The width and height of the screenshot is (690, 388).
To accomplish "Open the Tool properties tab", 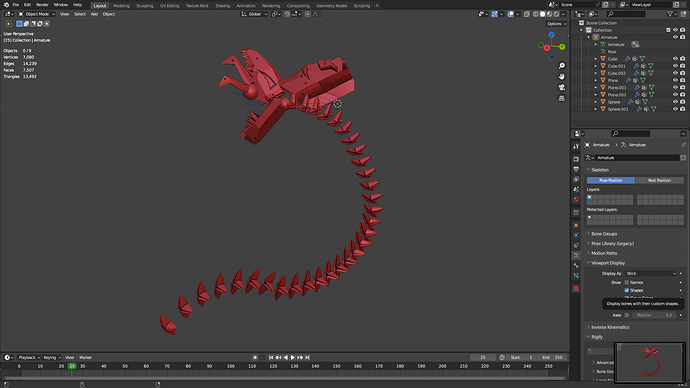I will pos(576,146).
